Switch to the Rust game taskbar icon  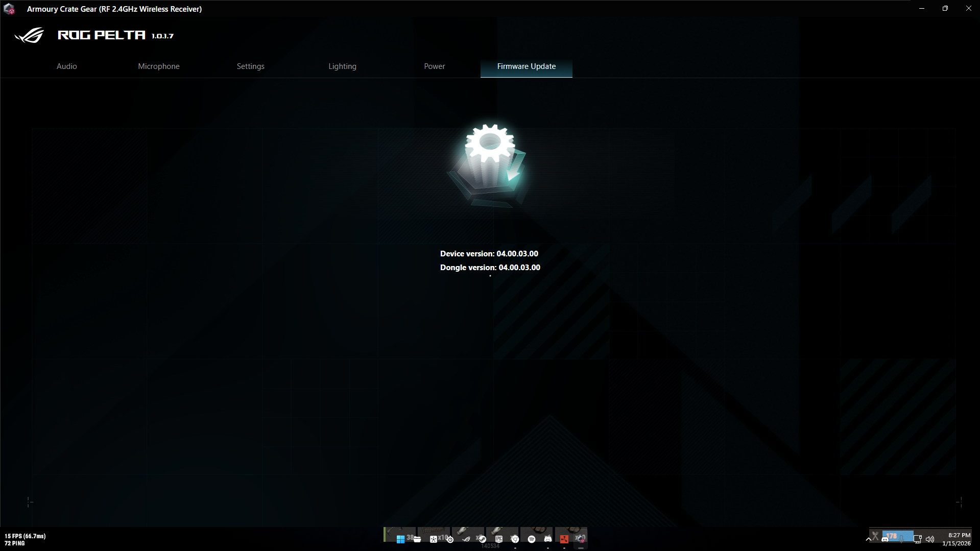(564, 539)
